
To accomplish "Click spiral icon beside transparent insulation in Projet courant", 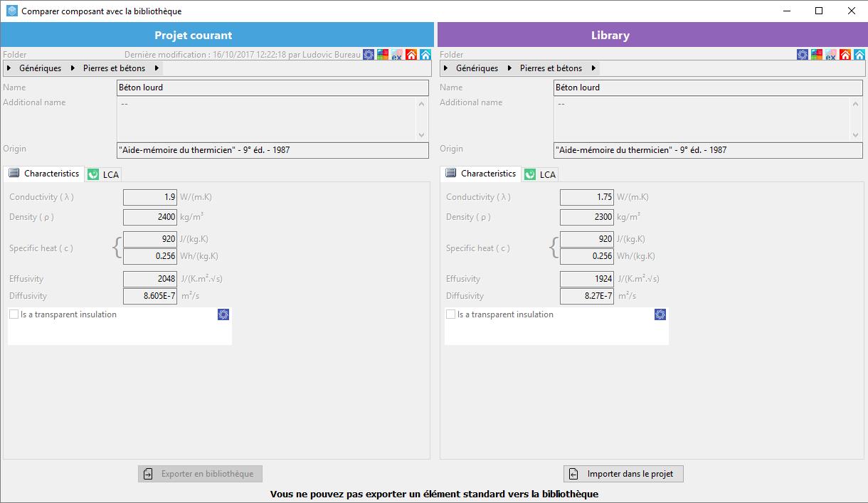I will click(x=223, y=314).
